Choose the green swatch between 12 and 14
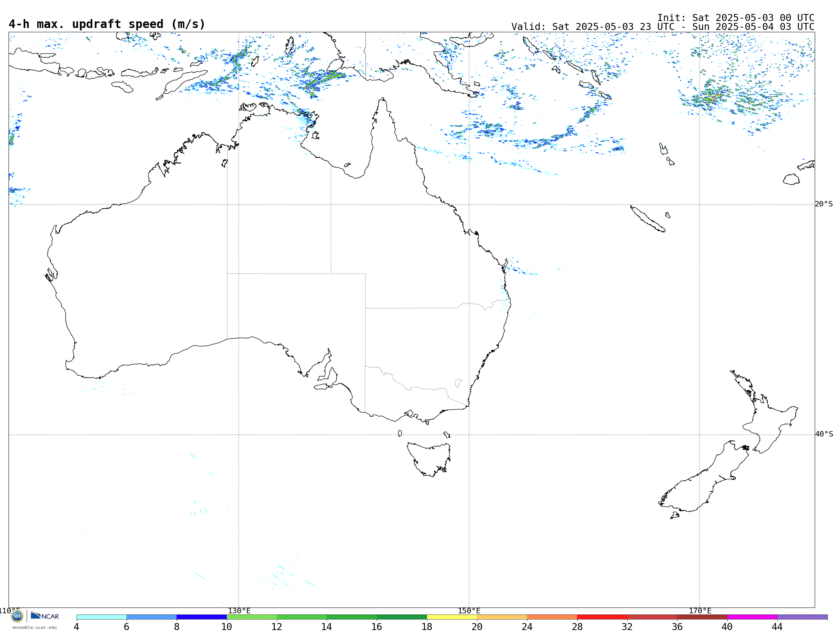Screen dimensions: 840x632 302,617
